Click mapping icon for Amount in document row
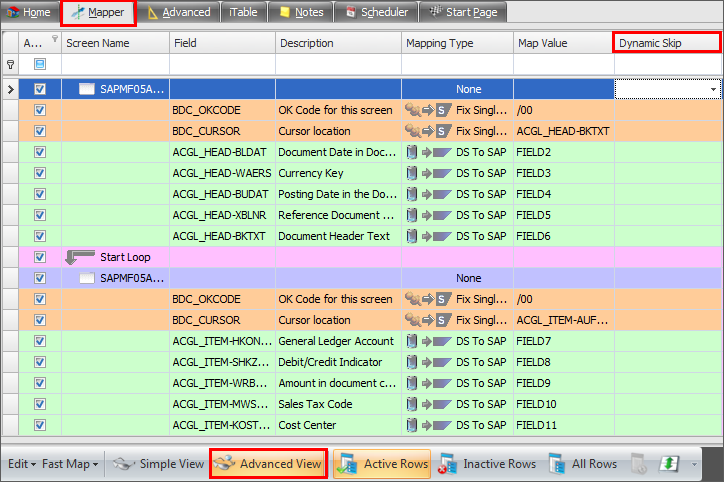Viewport: 724px width, 482px height. 428,383
